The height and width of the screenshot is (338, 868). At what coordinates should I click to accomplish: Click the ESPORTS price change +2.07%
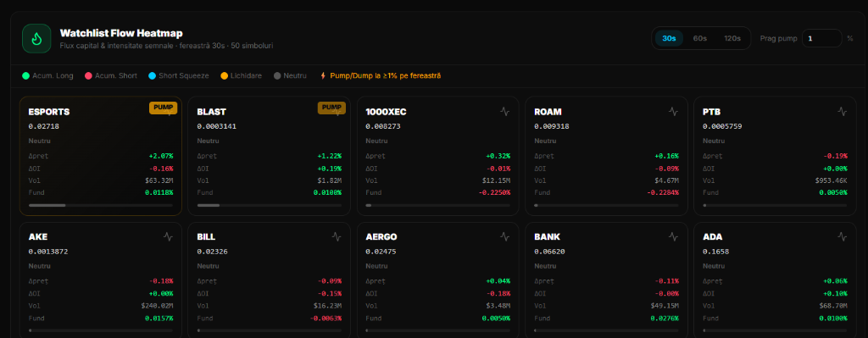pos(161,156)
